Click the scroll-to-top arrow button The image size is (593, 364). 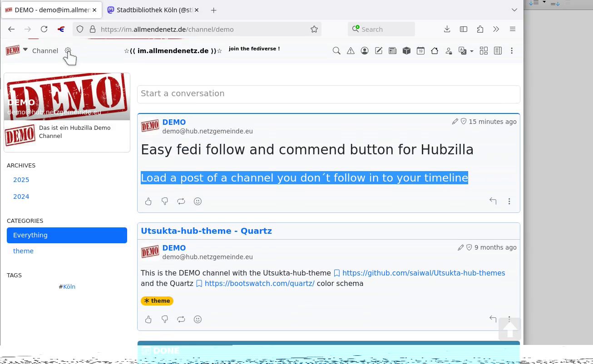(509, 329)
